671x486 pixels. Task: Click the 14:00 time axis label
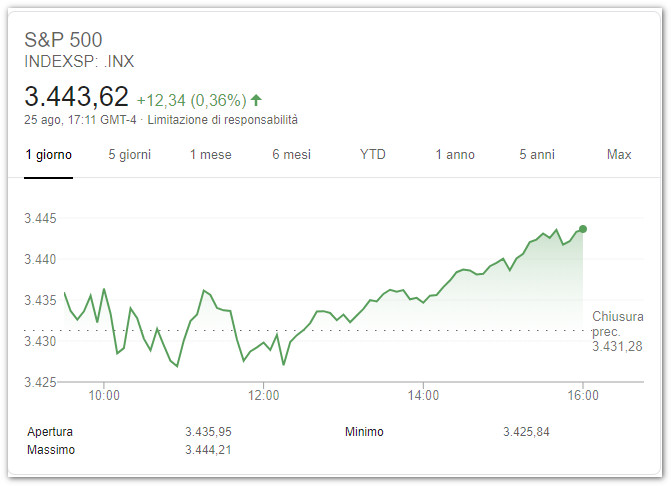pyautogui.click(x=423, y=395)
